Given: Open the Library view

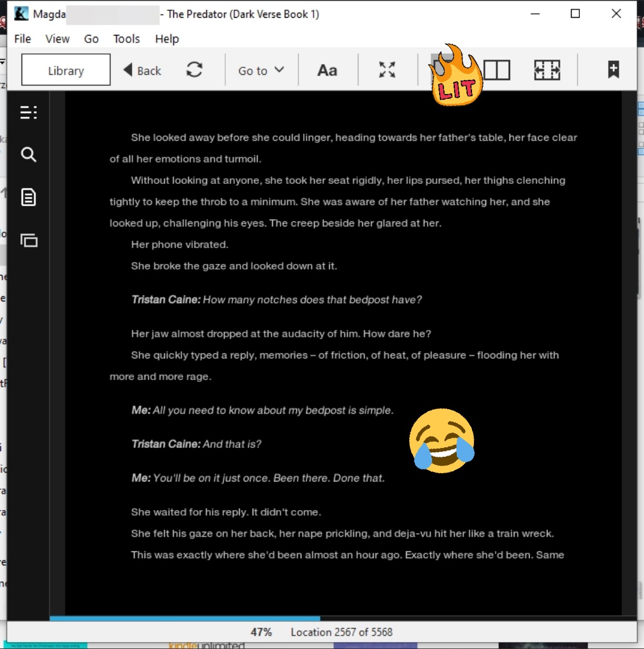Looking at the screenshot, I should pyautogui.click(x=66, y=70).
